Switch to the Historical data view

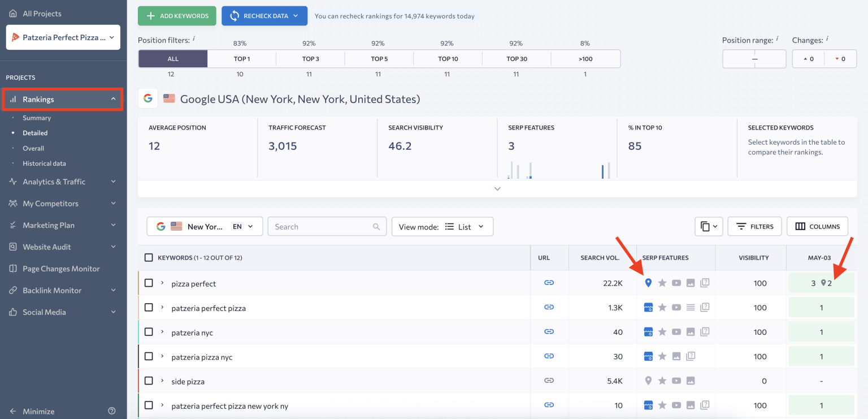coord(44,163)
